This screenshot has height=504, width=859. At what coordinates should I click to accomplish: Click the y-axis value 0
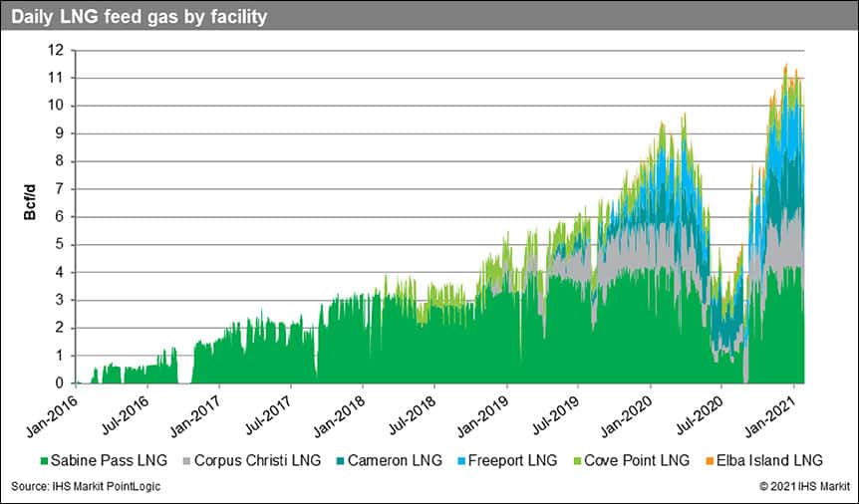(x=61, y=383)
